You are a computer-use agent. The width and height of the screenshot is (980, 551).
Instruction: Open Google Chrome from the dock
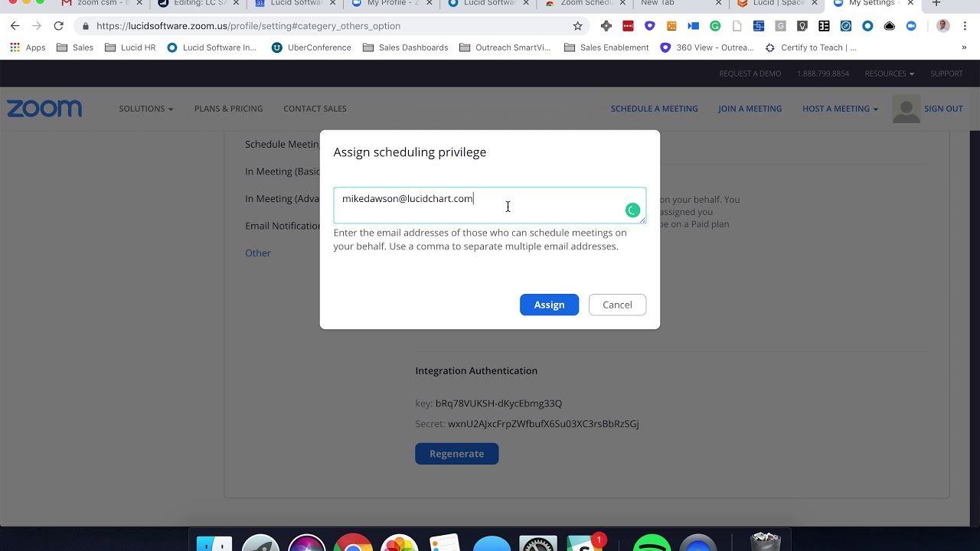click(352, 543)
